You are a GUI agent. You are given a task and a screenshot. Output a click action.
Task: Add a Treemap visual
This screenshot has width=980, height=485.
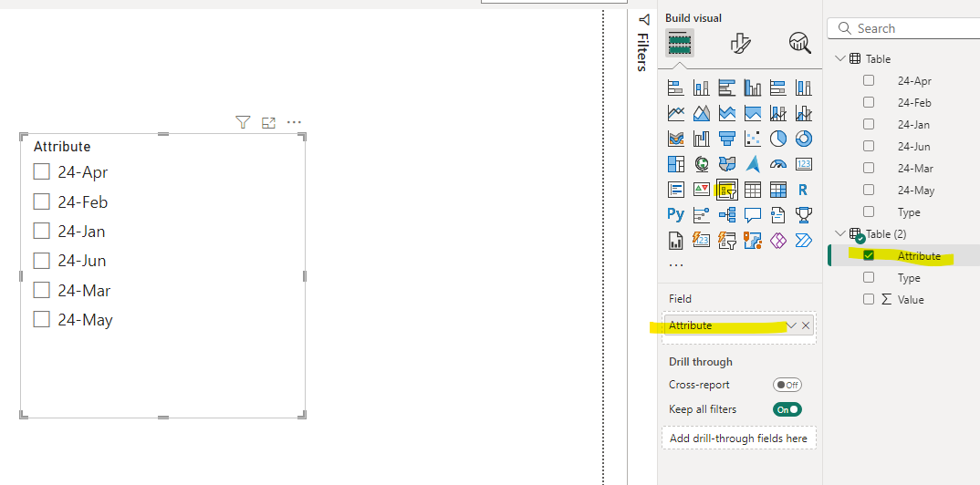[675, 163]
